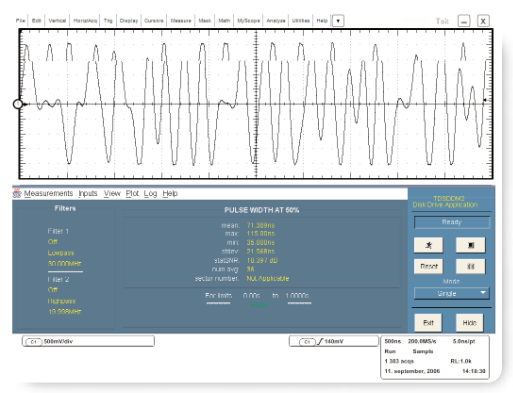Pause the measurement with the double-bar button
Viewport: 513px width, 393px height.
tap(470, 266)
